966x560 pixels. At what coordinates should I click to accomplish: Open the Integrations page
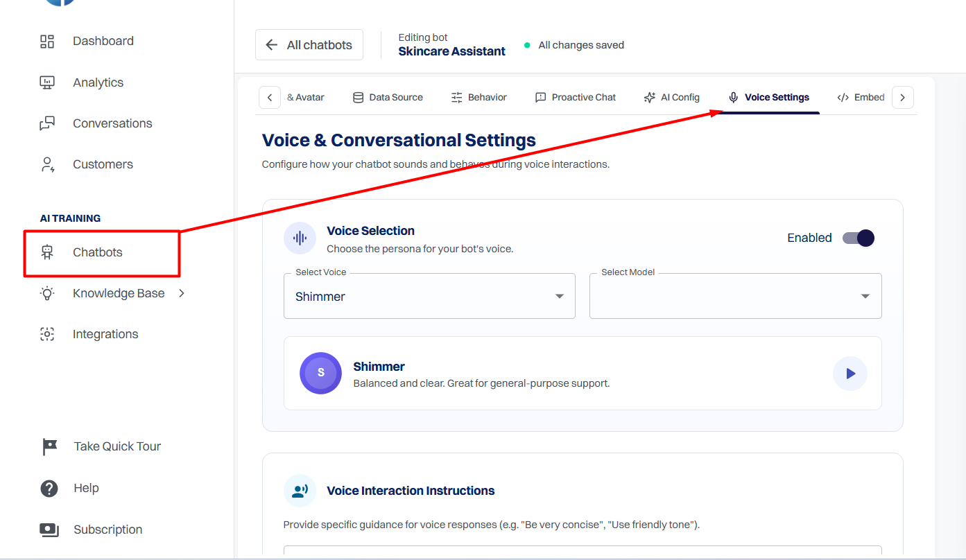[89, 334]
